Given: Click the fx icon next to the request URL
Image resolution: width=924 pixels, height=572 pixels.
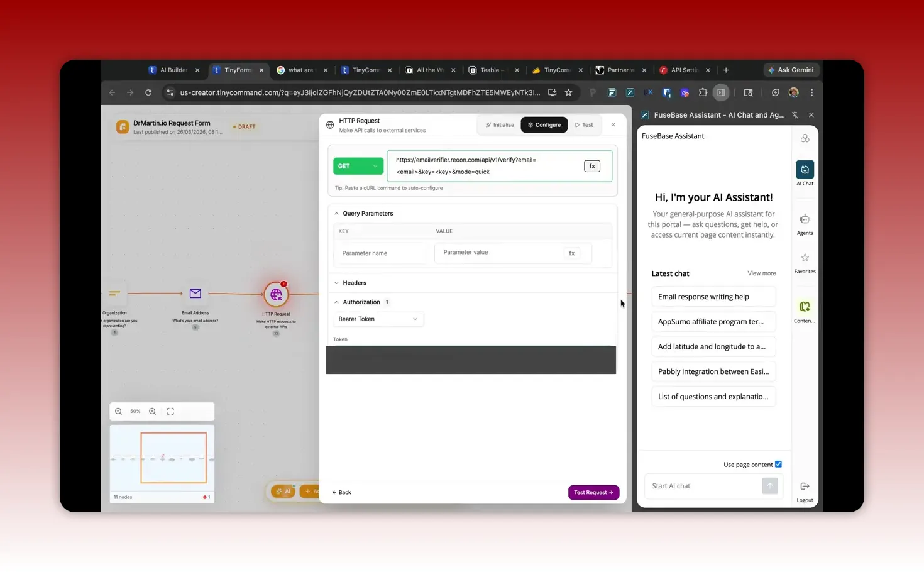Looking at the screenshot, I should (x=591, y=166).
